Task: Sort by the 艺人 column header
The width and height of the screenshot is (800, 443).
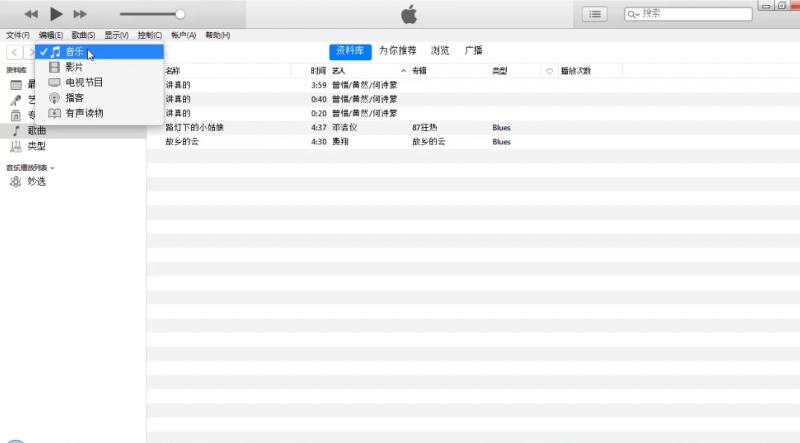Action: pyautogui.click(x=339, y=71)
